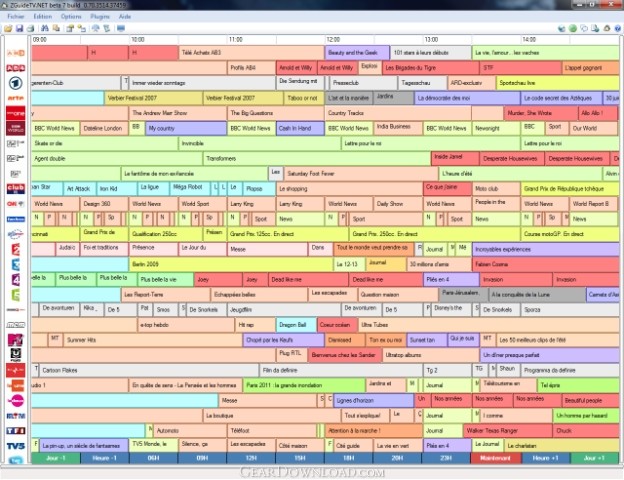The width and height of the screenshot is (624, 480).
Task: Click the Heure +1 button
Action: pyautogui.click(x=546, y=458)
